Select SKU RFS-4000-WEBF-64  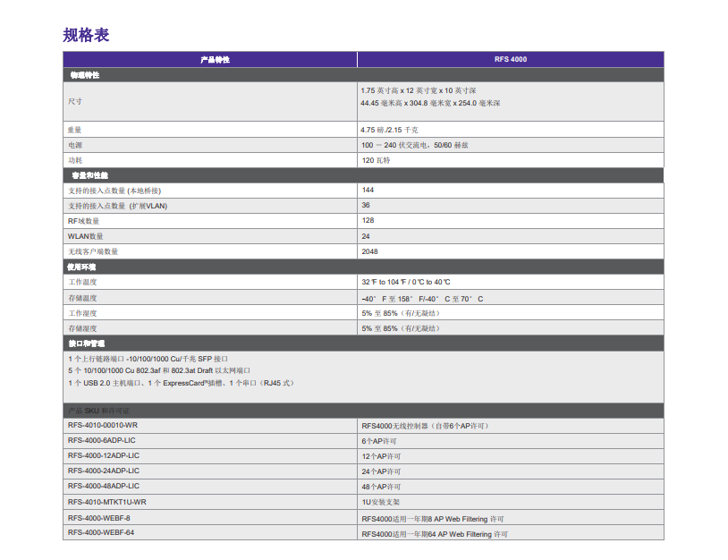101,532
